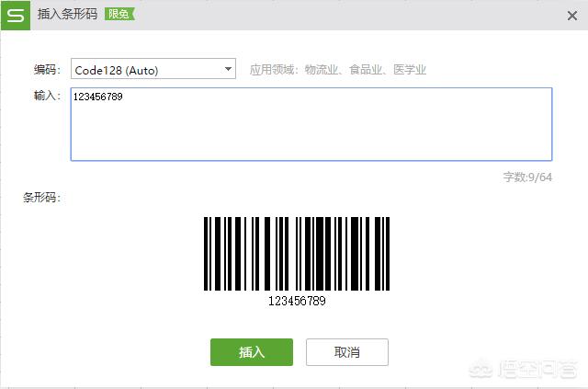Click the blank area of the 输入 text box

click(311, 132)
